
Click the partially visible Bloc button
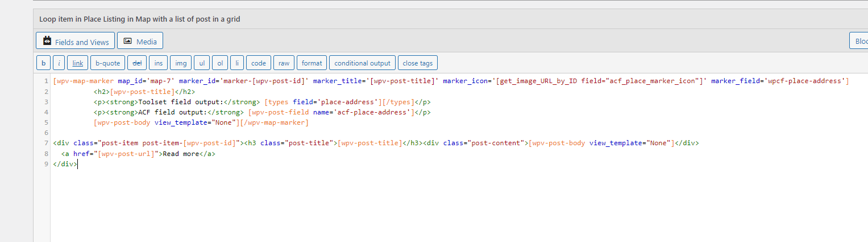(x=858, y=41)
